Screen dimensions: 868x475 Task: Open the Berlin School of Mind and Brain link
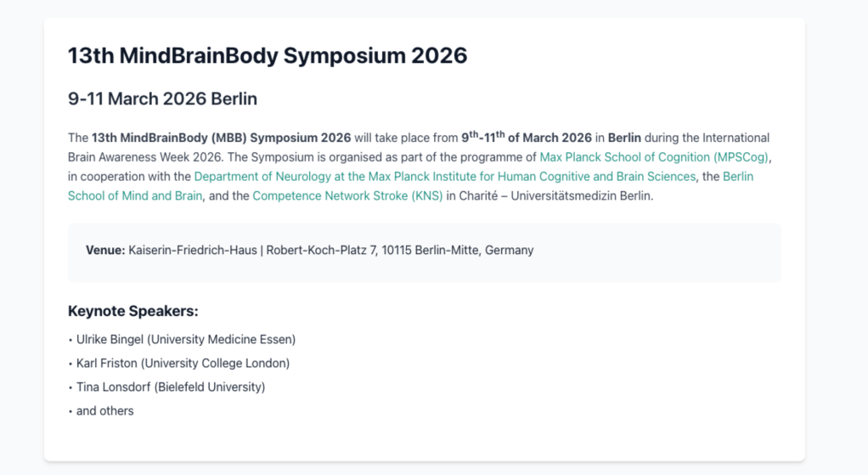[x=737, y=177]
